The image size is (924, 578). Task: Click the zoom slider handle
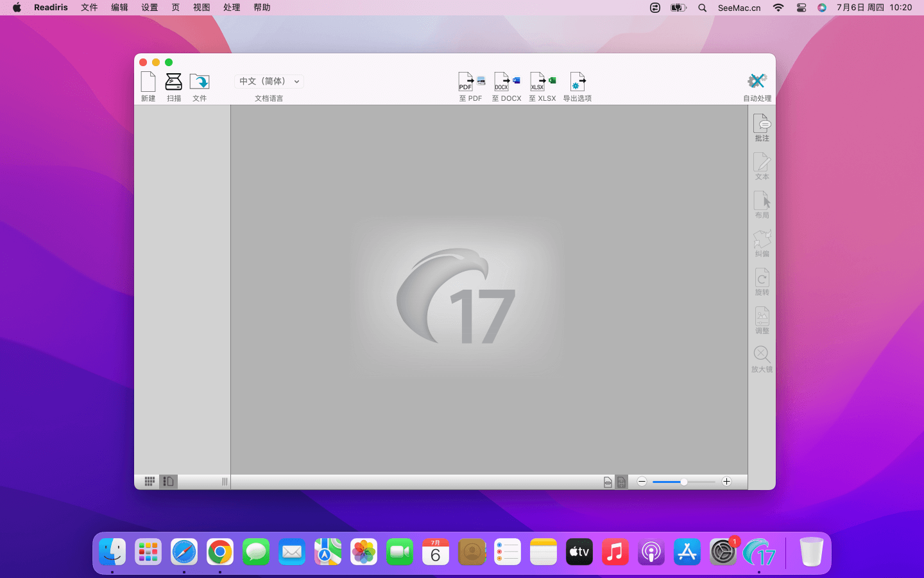coord(684,482)
